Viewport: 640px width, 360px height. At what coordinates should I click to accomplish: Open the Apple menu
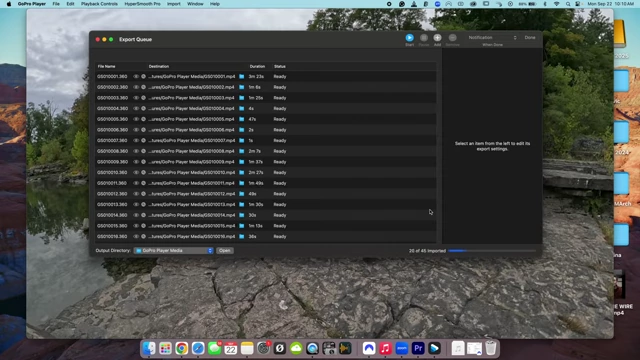point(9,4)
